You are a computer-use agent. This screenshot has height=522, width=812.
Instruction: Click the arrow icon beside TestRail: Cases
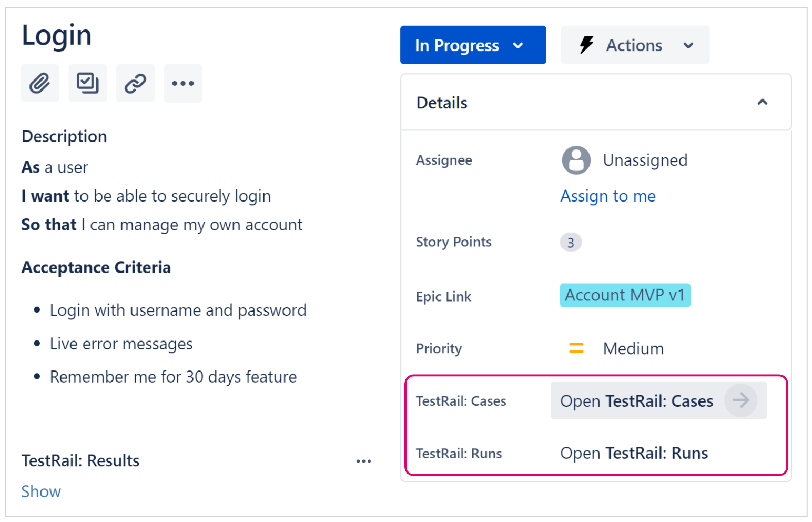coord(740,400)
